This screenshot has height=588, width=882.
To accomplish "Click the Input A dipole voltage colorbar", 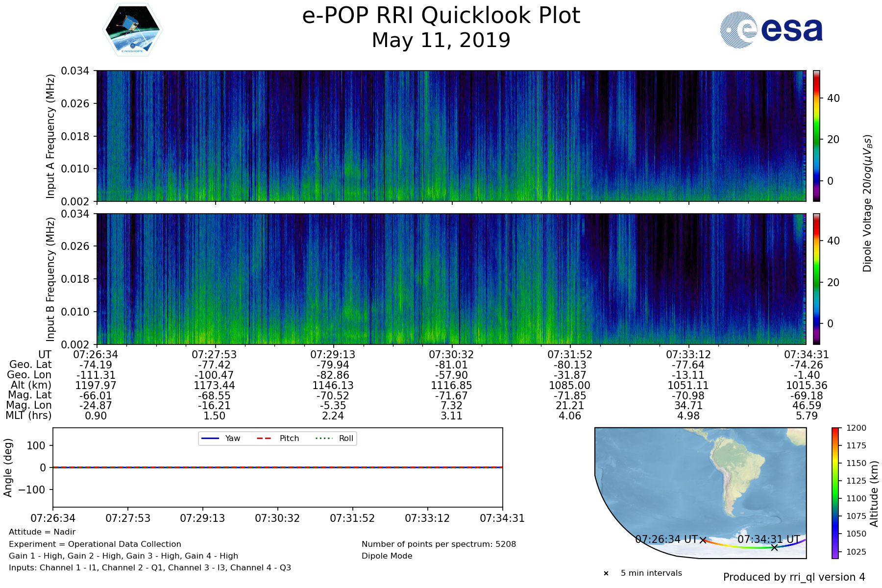I will (816, 136).
